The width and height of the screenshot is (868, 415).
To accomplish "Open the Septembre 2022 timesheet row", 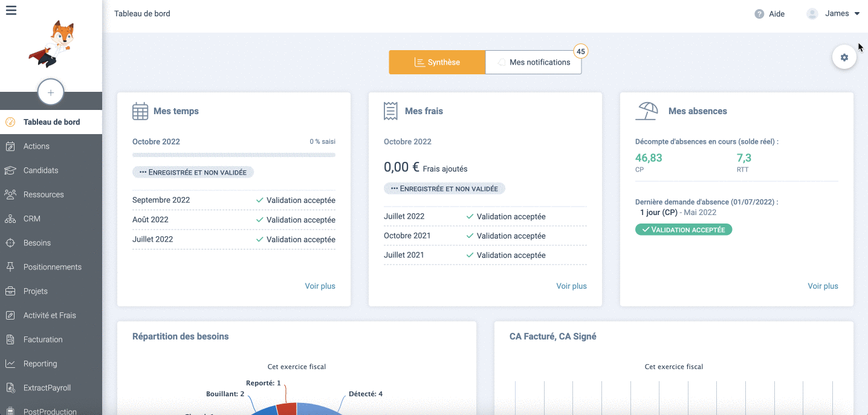I will pos(234,200).
